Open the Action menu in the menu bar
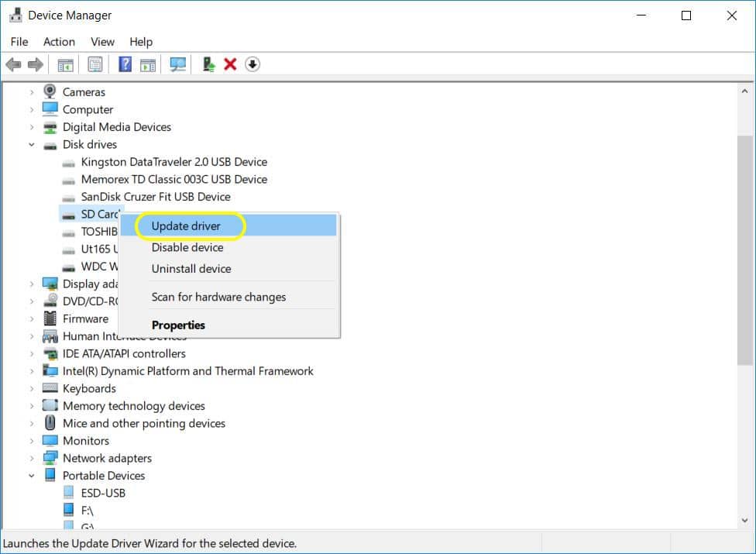The width and height of the screenshot is (756, 554). 59,42
